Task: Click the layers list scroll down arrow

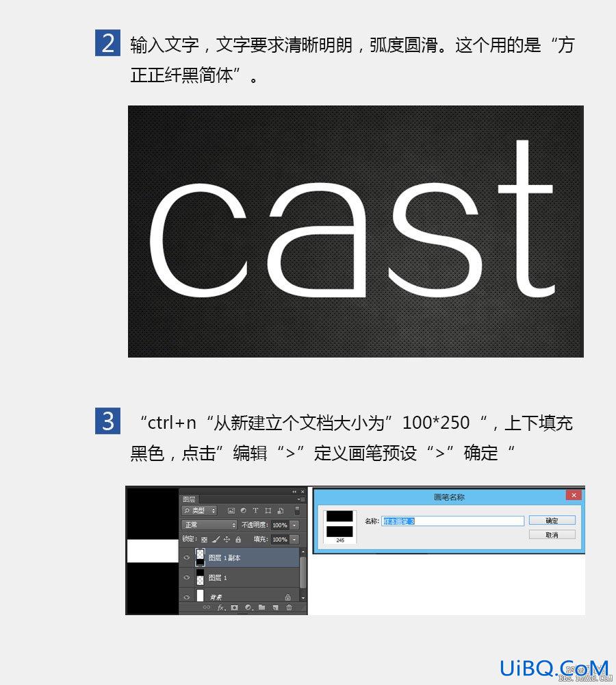Action: point(303,597)
